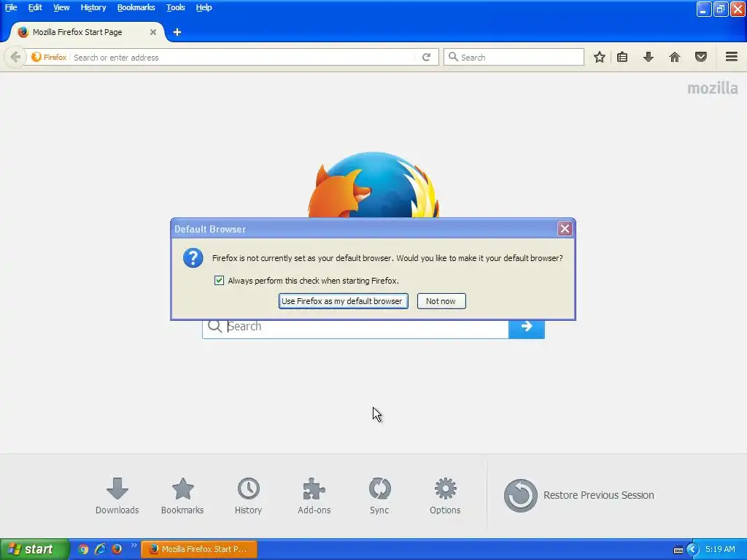Expand quick launch overflow chevron
747x560 pixels.
coord(133,545)
